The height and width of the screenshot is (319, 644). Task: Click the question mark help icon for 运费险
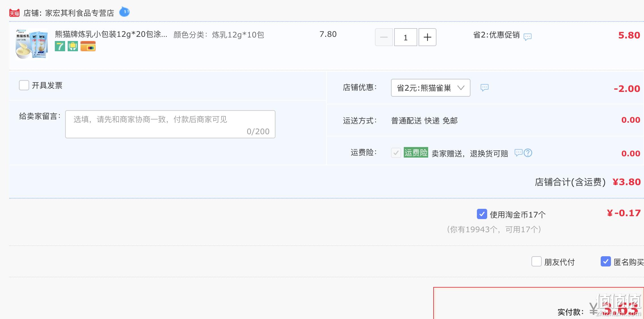click(528, 153)
